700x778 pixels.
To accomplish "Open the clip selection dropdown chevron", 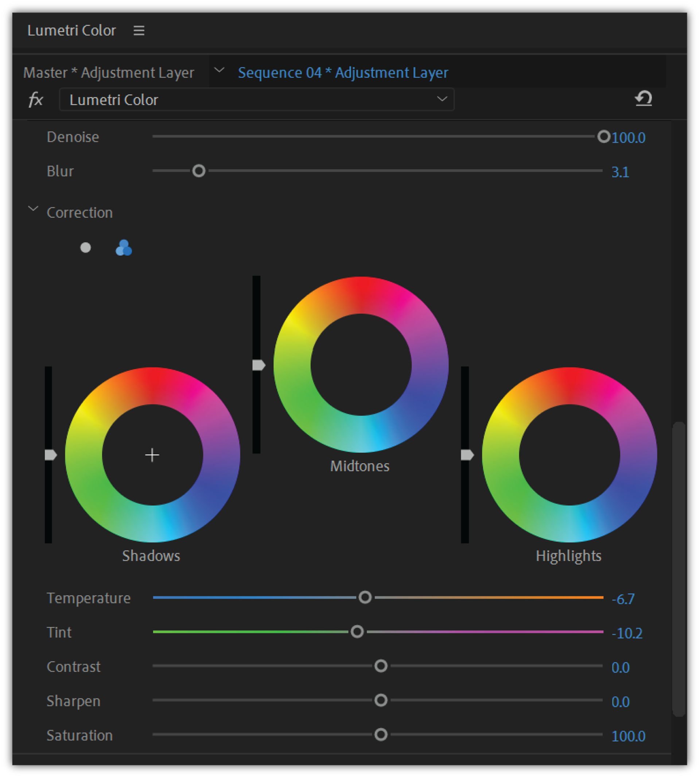I will click(219, 70).
